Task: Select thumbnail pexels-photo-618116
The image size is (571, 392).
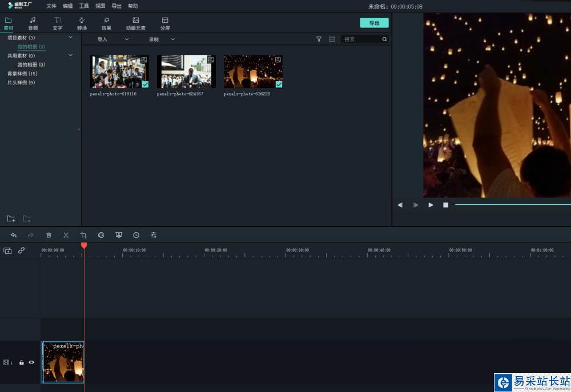Action: [119, 72]
